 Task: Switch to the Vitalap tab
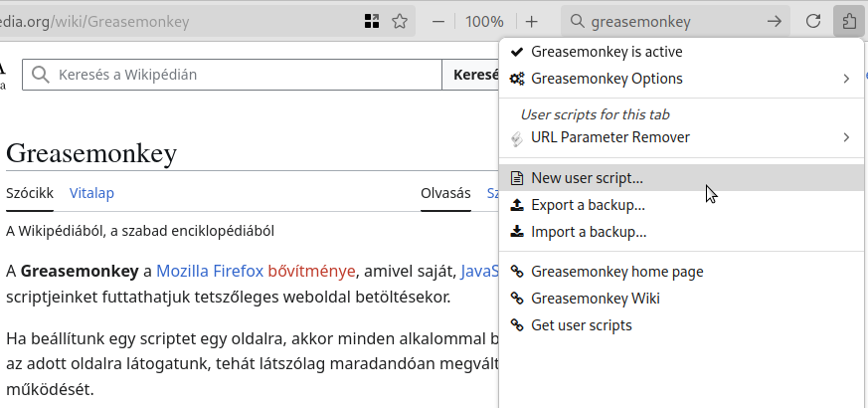pyautogui.click(x=91, y=193)
